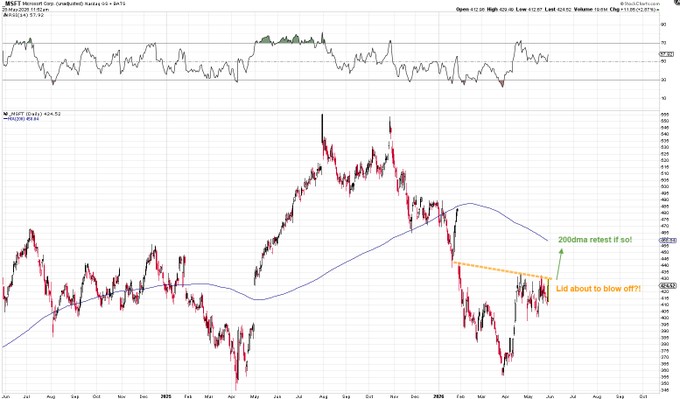Click the RSI current value tag on the right axis
The image size is (680, 399).
(666, 54)
